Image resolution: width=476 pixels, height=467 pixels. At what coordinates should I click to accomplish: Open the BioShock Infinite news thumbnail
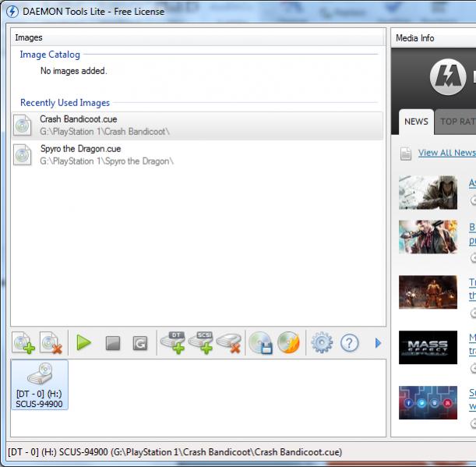pyautogui.click(x=428, y=237)
